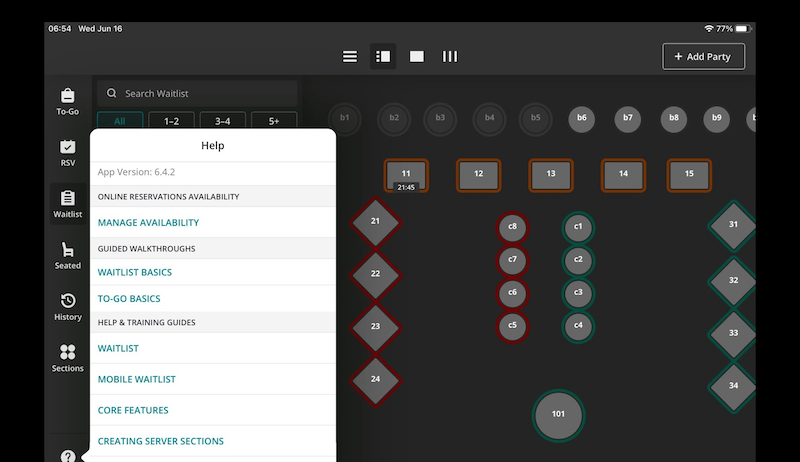Toggle the split list-and-map view

382,56
